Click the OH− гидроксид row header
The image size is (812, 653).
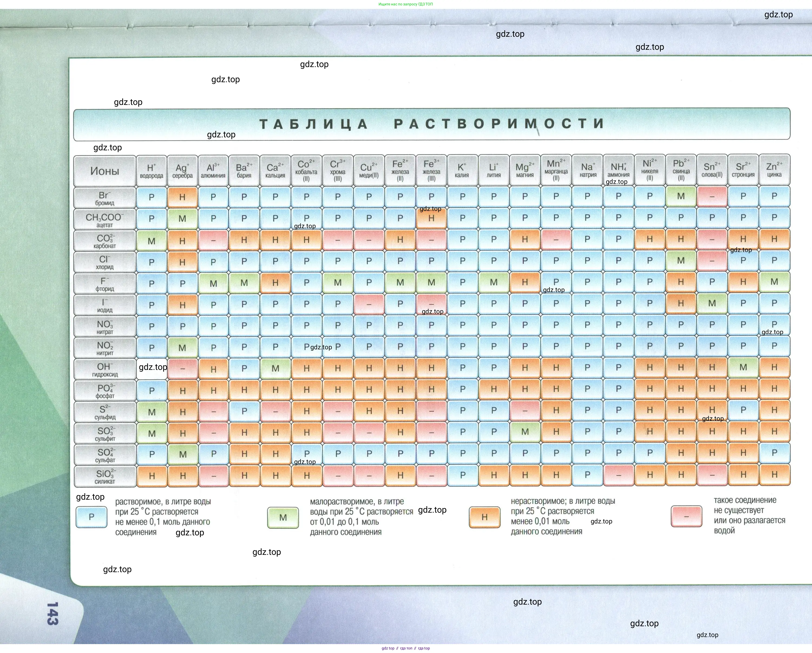pos(105,369)
